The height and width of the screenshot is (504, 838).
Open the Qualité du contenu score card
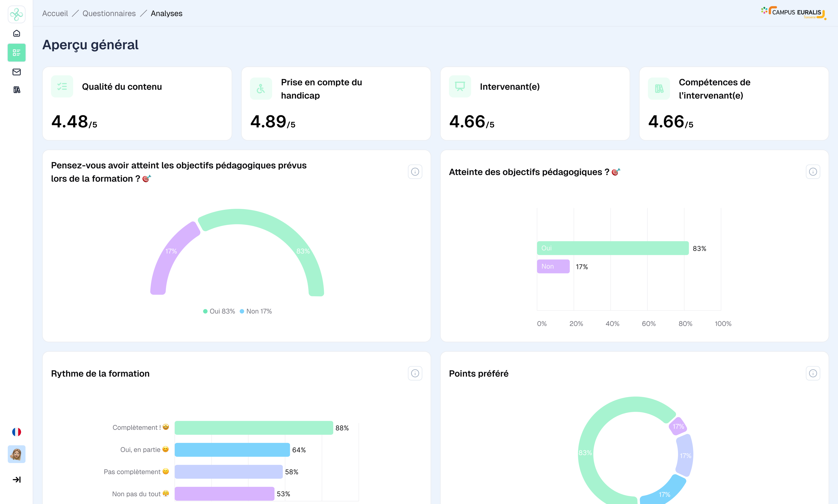click(x=137, y=104)
